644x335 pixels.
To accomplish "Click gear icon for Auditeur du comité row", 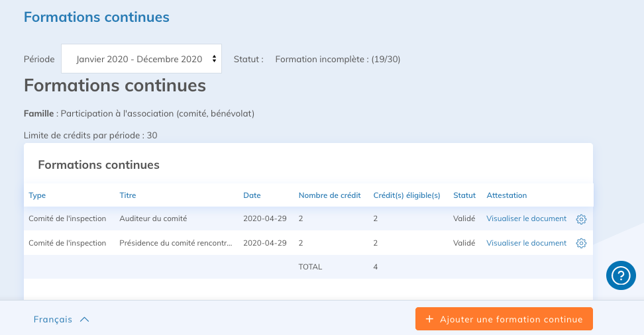I will [581, 219].
